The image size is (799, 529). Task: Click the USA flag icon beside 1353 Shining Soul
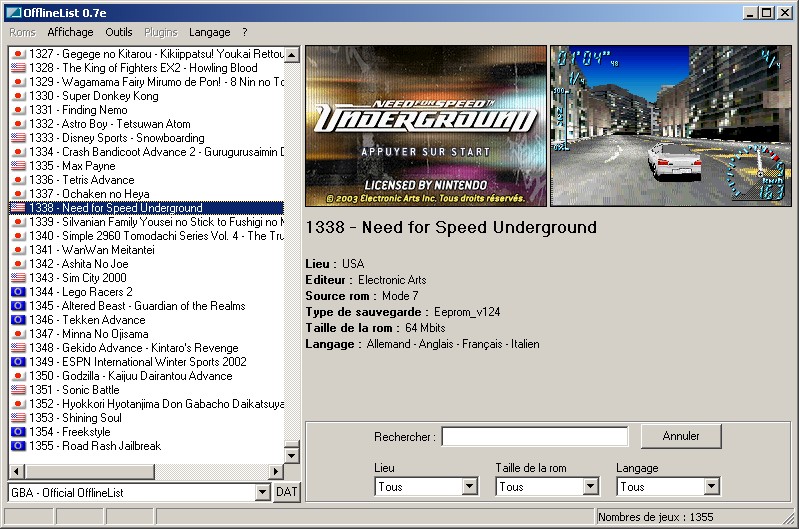[x=18, y=418]
